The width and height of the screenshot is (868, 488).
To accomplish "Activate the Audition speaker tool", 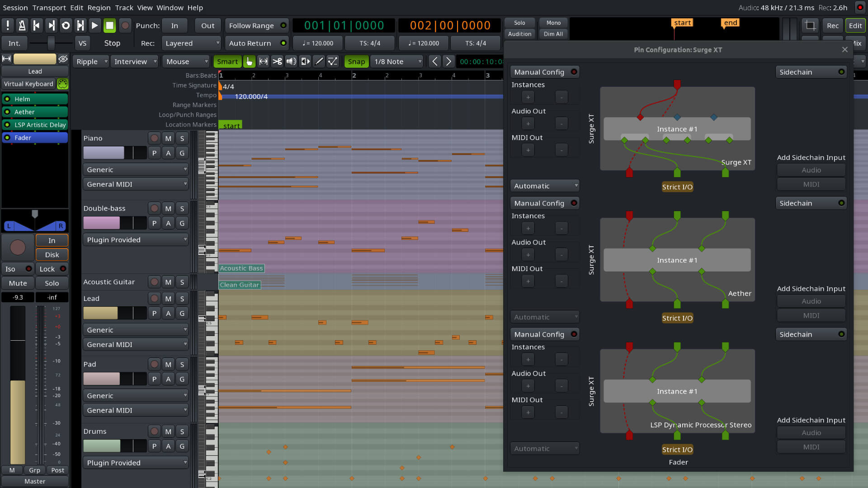I will (x=291, y=61).
